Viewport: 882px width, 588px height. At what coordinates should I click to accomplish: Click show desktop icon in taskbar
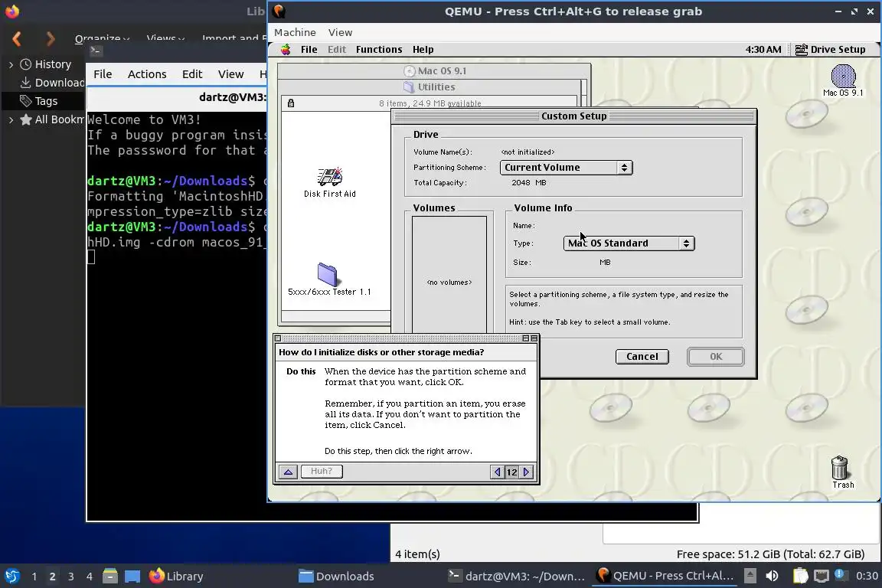[132, 577]
